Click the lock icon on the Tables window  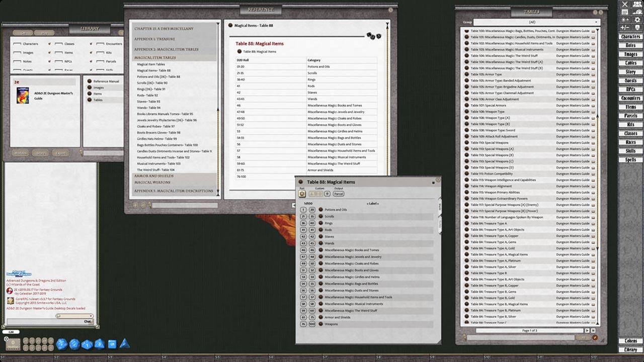(596, 13)
